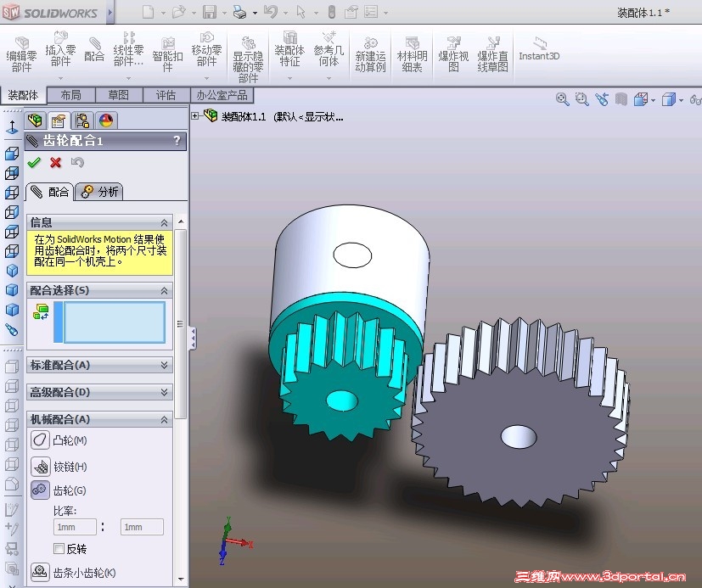The width and height of the screenshot is (702, 588).
Task: Open FeatureManager design tree tab icon
Action: pos(35,120)
